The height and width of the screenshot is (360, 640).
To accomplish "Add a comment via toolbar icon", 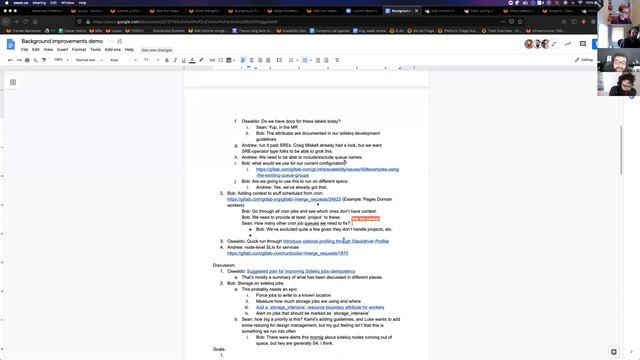I will click(x=221, y=60).
